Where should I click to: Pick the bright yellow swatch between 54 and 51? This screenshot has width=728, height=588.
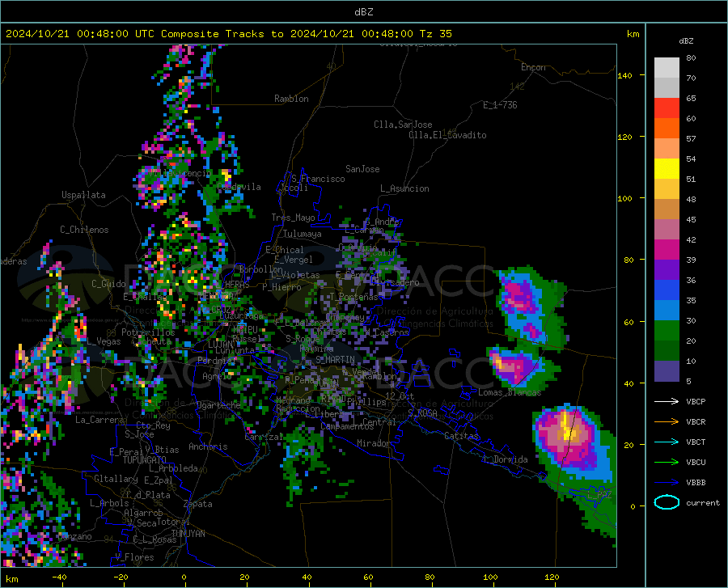point(667,169)
